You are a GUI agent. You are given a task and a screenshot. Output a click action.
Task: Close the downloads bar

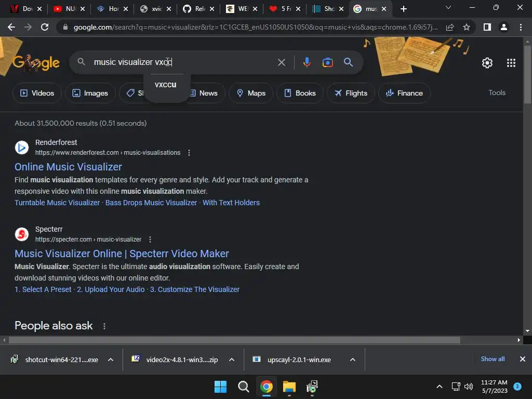click(523, 359)
